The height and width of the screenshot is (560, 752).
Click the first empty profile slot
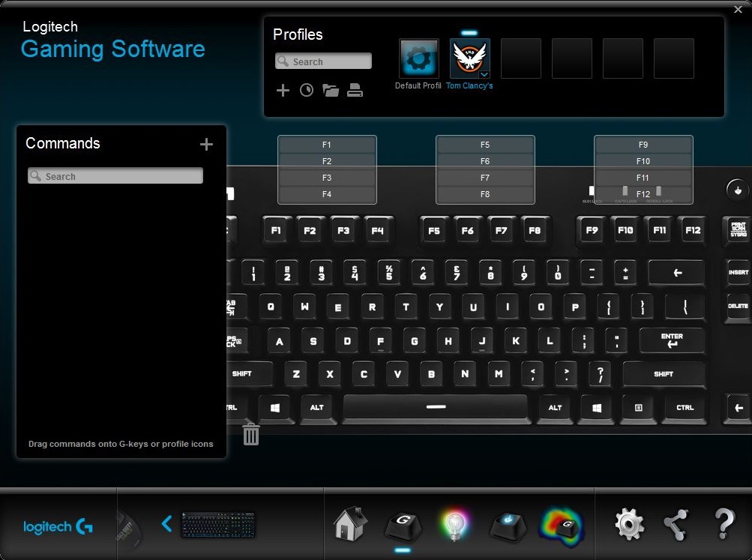pos(521,58)
